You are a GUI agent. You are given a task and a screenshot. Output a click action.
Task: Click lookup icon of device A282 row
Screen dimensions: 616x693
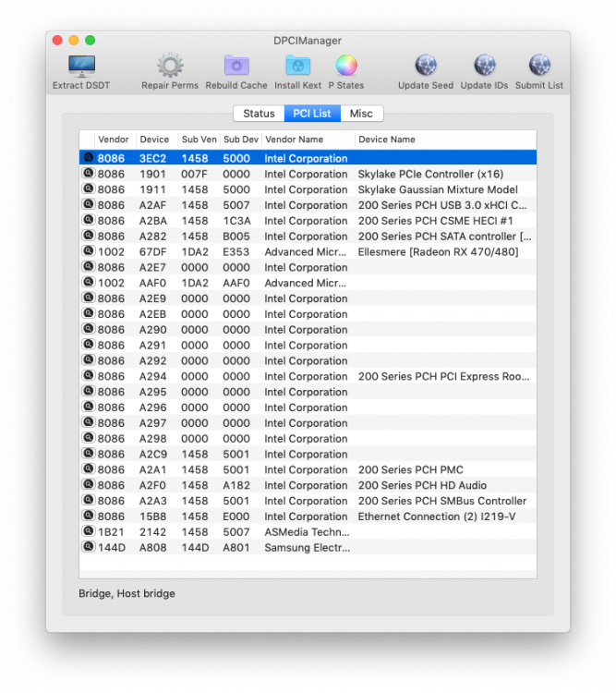(x=89, y=235)
